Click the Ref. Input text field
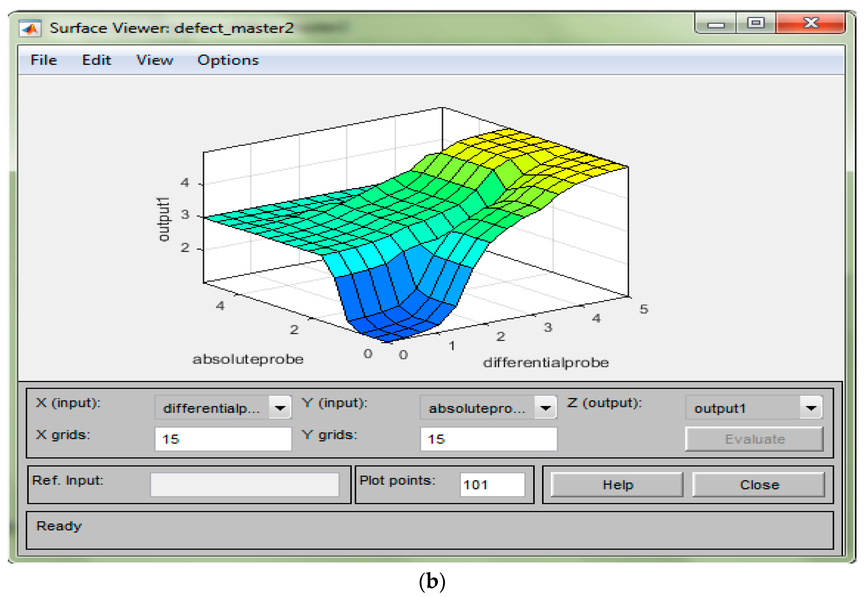 245,485
